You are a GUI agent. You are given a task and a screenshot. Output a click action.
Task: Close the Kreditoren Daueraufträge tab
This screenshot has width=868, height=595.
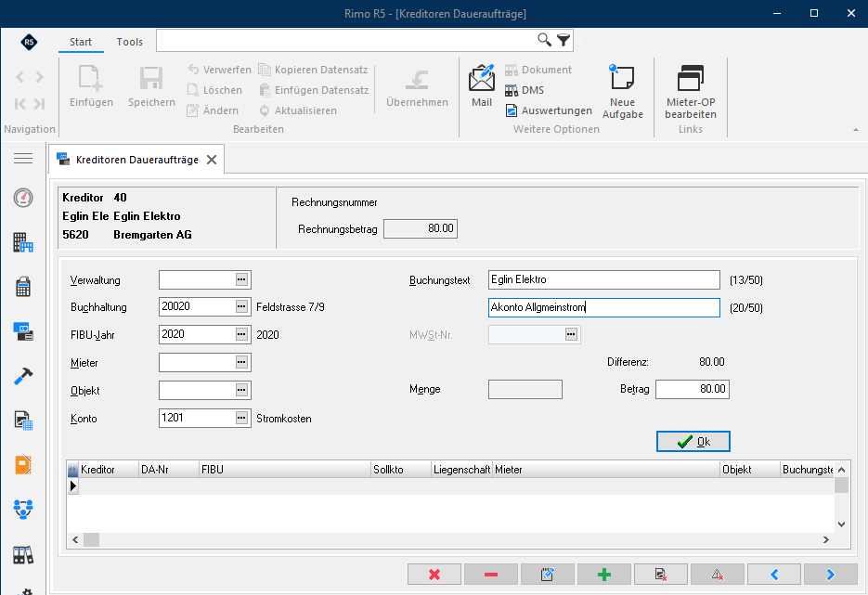click(212, 160)
